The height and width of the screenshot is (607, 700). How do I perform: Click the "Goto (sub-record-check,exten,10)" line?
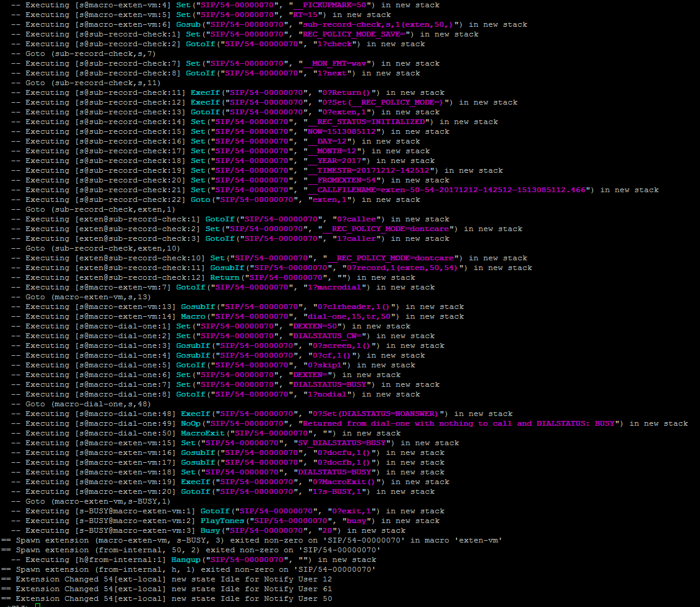coord(103,248)
